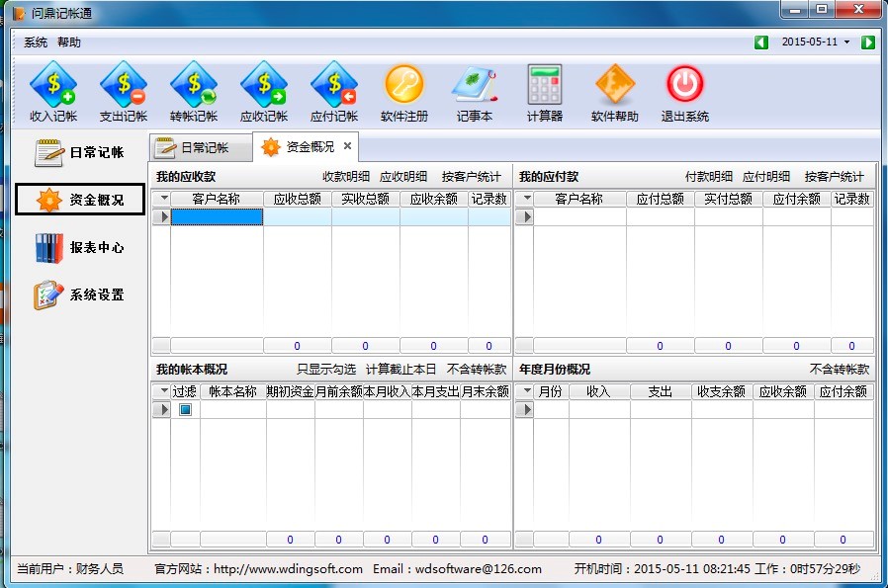Viewport: 888px width, 588px height.
Task: Open the 计算器 calculator
Action: click(545, 92)
